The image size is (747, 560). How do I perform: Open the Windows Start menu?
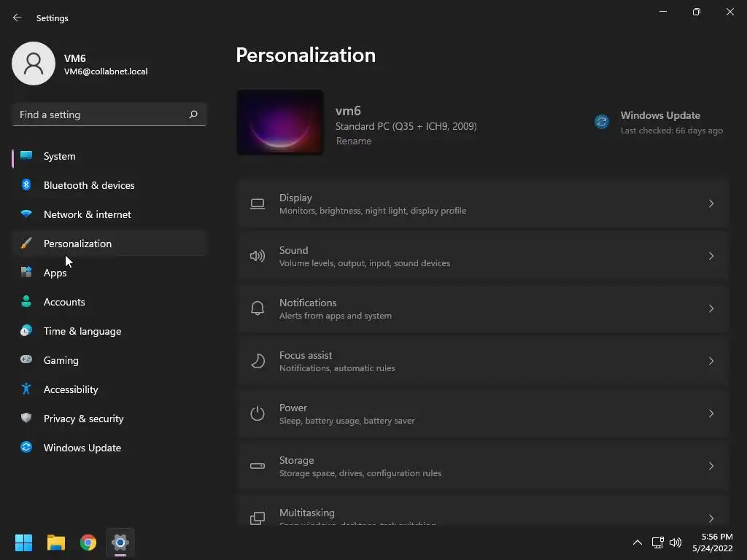23,542
